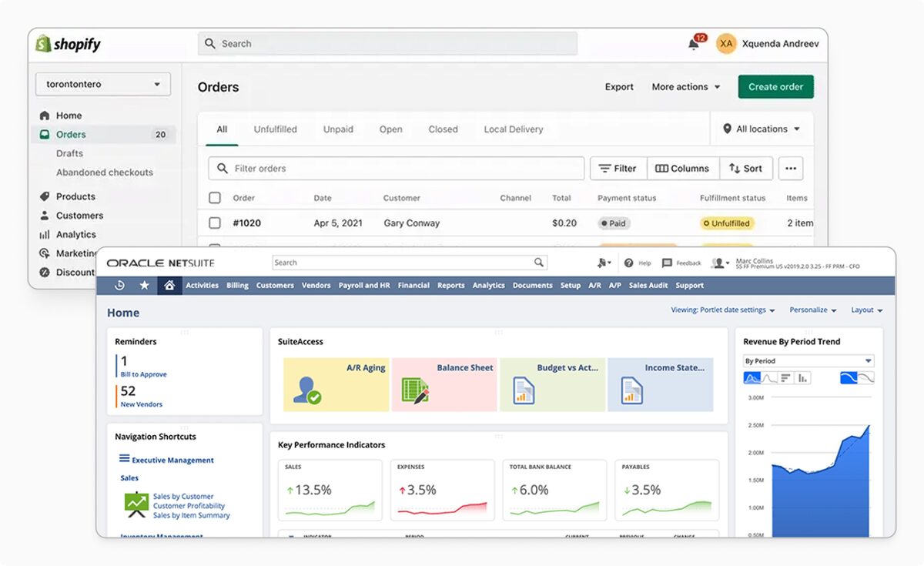Open the favorites star icon in NetSuite toolbar
The height and width of the screenshot is (566, 924).
(x=144, y=285)
